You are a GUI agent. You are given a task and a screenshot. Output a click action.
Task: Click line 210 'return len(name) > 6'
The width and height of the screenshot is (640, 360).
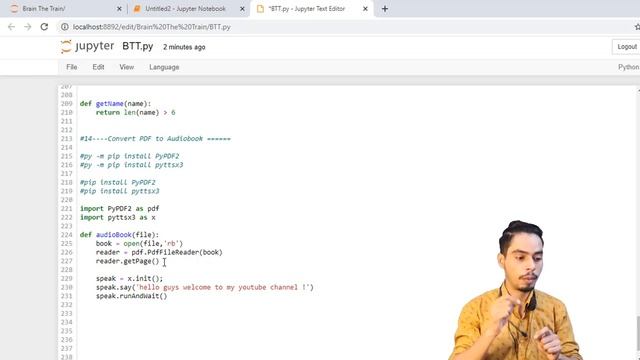(x=136, y=112)
